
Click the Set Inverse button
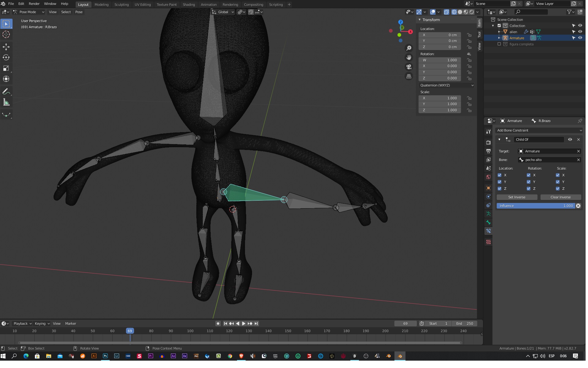coord(517,197)
